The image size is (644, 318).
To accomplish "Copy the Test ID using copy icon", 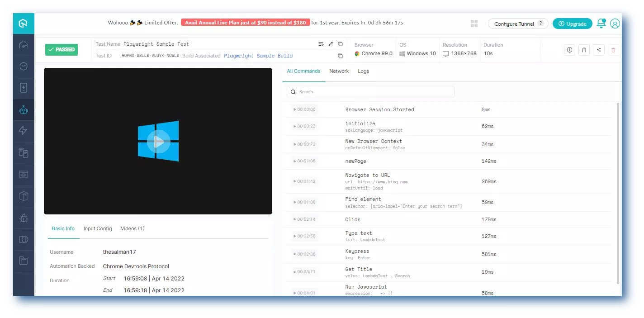I will pyautogui.click(x=341, y=56).
